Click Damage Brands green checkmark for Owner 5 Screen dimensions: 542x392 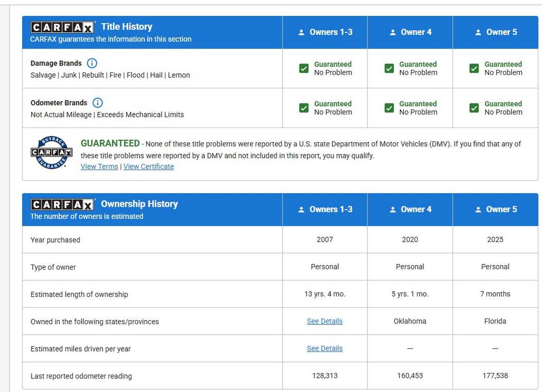point(474,68)
